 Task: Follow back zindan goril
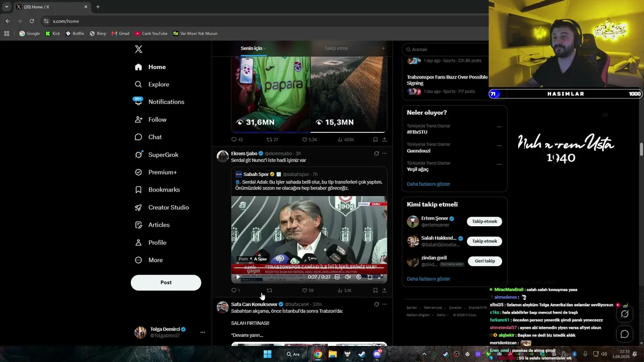click(485, 261)
